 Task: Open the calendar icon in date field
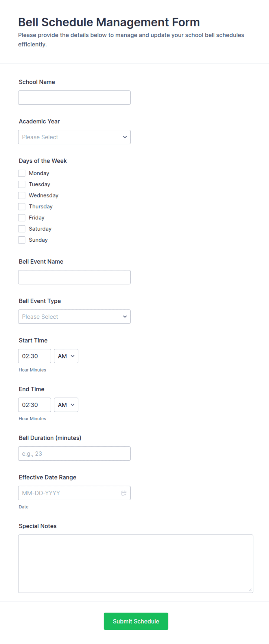(x=124, y=493)
